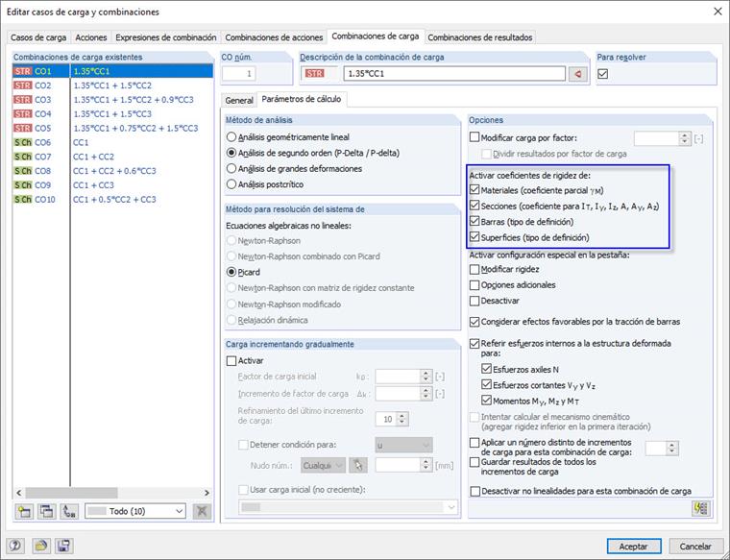Image resolution: width=730 pixels, height=560 pixels.
Task: Select Análisis geométricamente lineal
Action: point(231,137)
